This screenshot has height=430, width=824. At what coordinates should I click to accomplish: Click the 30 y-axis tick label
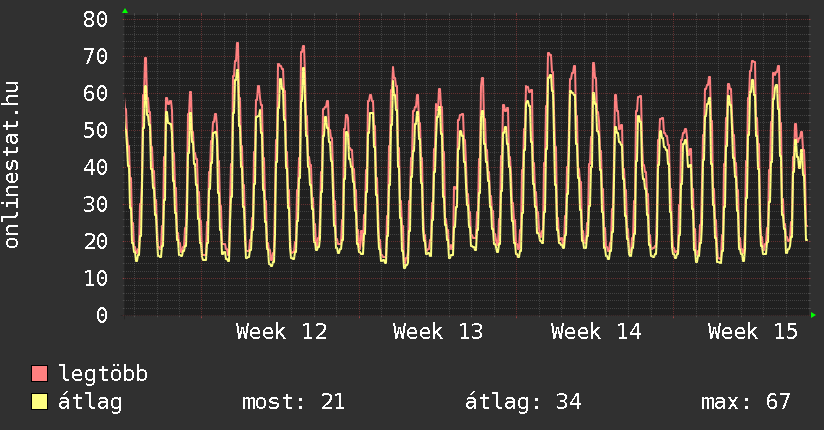click(95, 204)
